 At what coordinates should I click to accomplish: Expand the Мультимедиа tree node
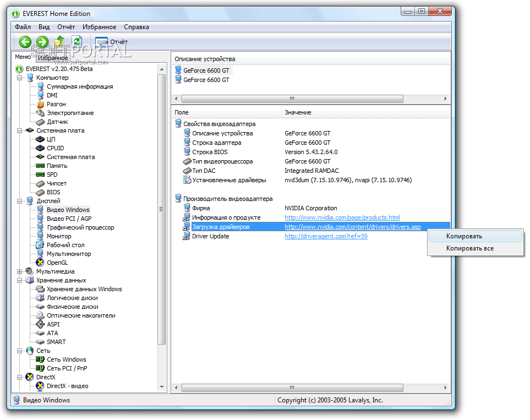[x=20, y=271]
